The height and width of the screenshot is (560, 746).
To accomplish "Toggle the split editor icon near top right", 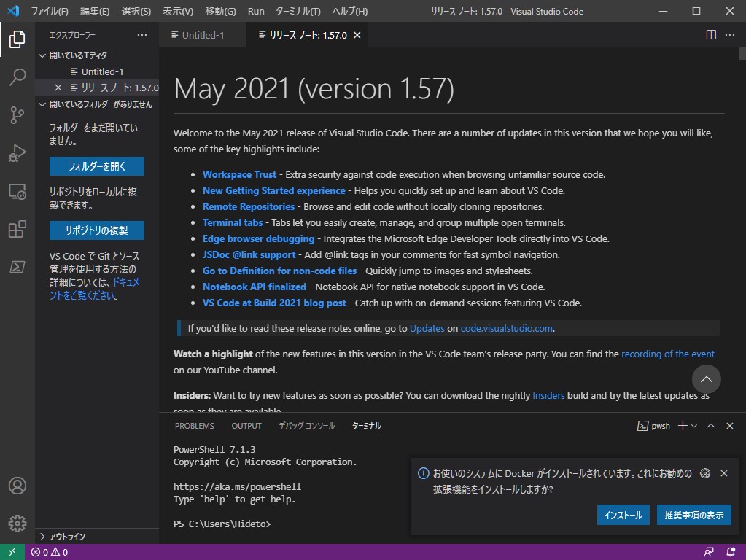I will click(710, 34).
